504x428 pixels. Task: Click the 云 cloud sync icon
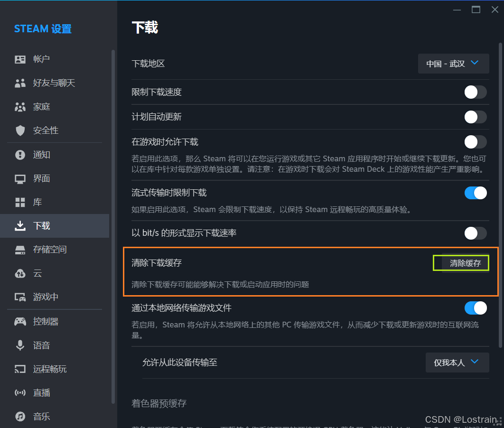pyautogui.click(x=20, y=274)
